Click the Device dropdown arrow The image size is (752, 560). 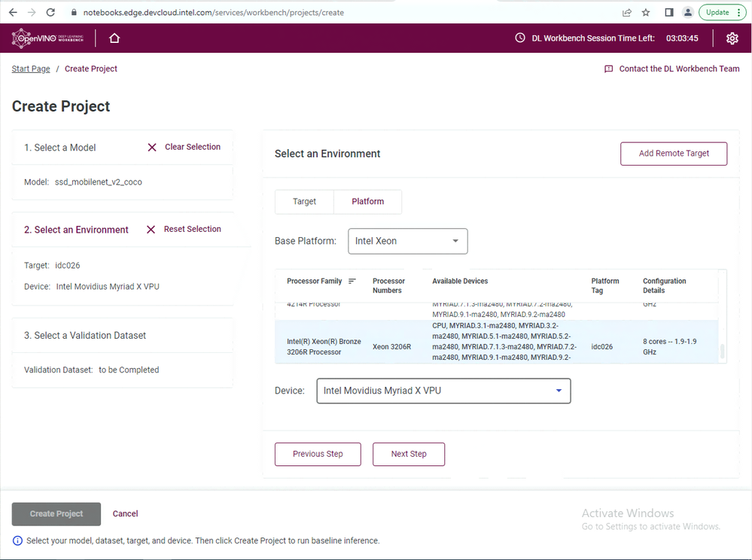559,391
